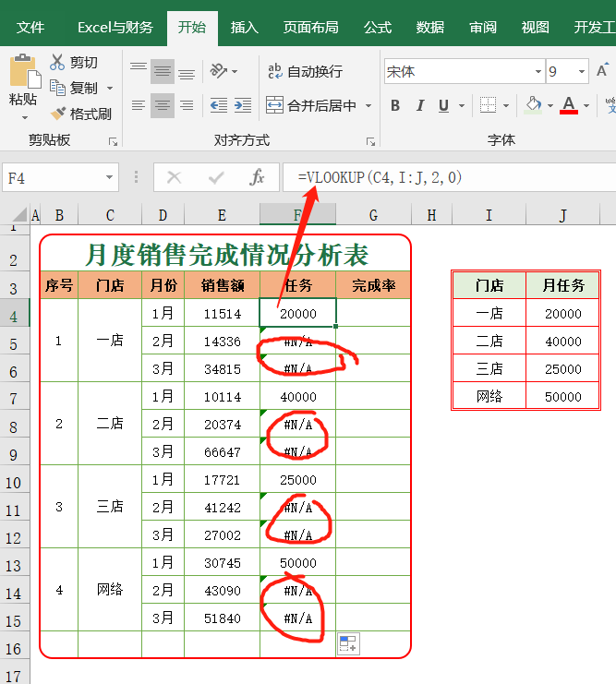Switch to the 数据 Data tab
The height and width of the screenshot is (684, 616).
(430, 28)
